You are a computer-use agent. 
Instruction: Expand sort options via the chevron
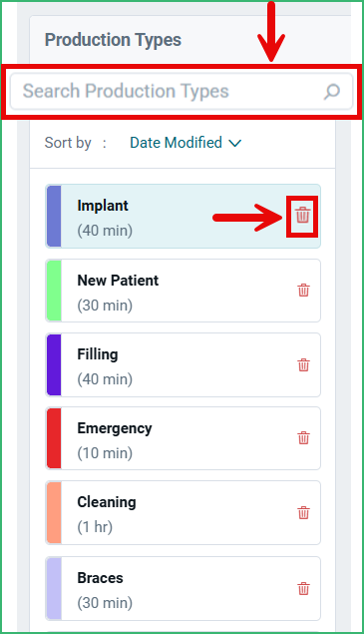234,143
